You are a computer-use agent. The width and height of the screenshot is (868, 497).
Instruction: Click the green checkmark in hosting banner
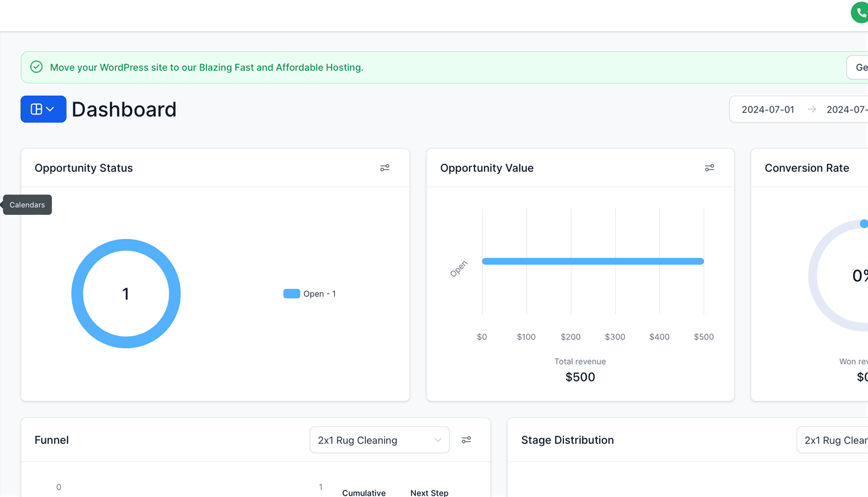[x=36, y=67]
